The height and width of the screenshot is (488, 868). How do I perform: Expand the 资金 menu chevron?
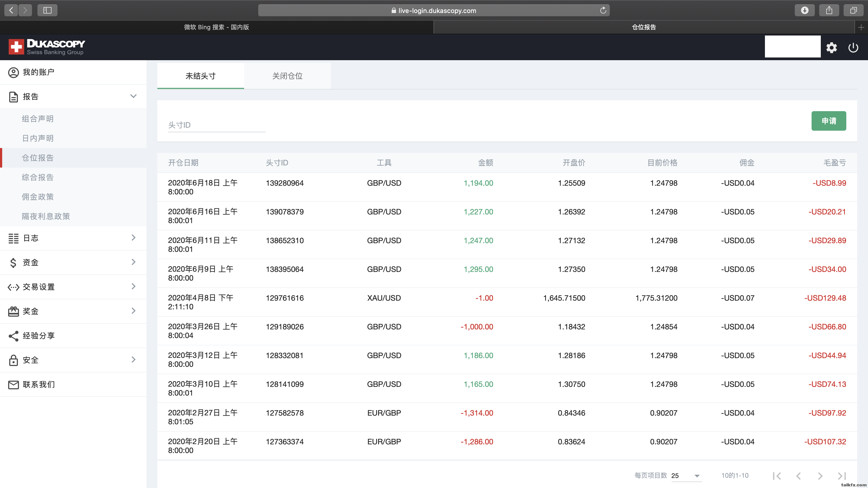coord(133,262)
